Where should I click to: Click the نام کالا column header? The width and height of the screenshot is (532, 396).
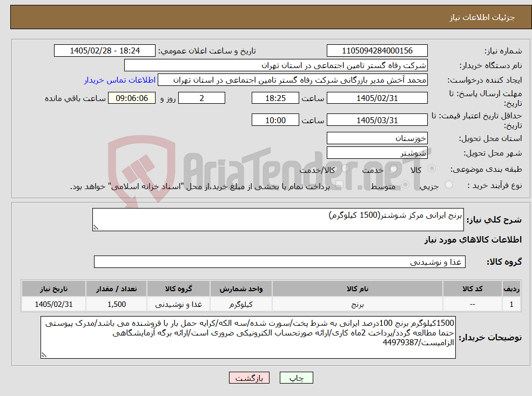click(357, 289)
